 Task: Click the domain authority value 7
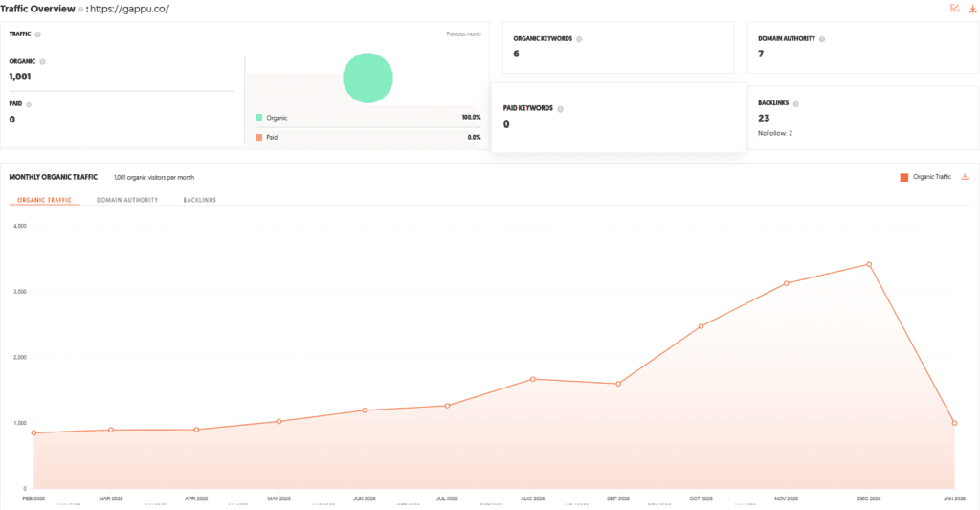pos(761,54)
